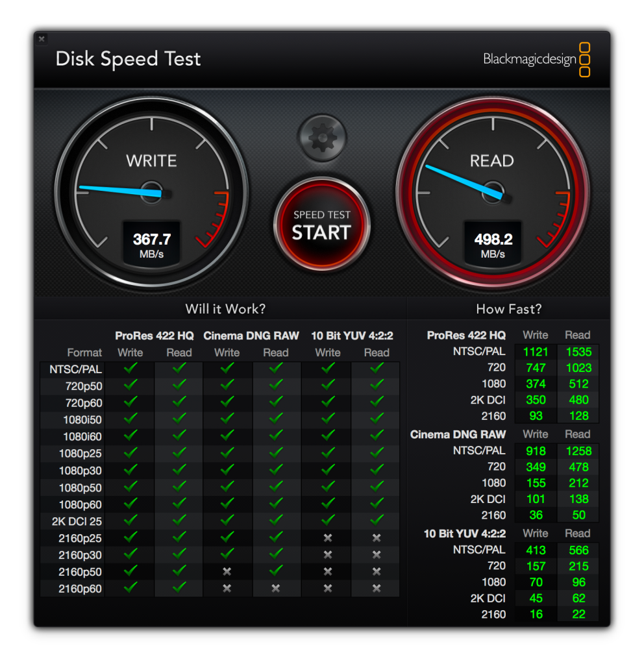
Task: Click the ProRes NTSC/PAL write value 1121
Action: [x=536, y=352]
